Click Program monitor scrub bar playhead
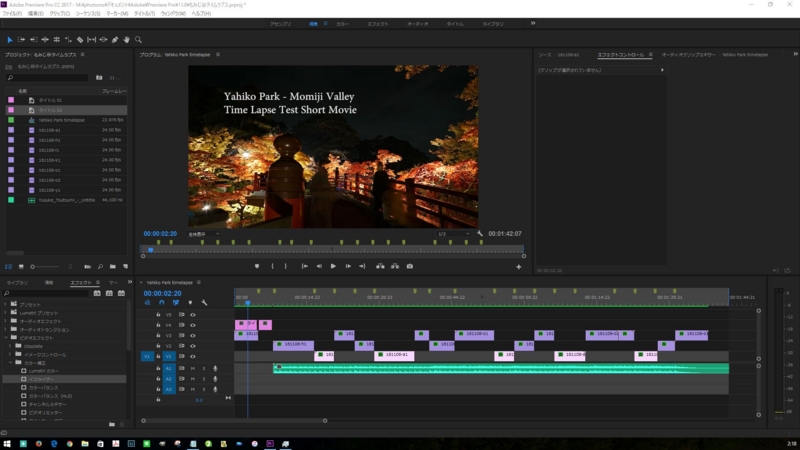This screenshot has height=450, width=800. (x=151, y=250)
